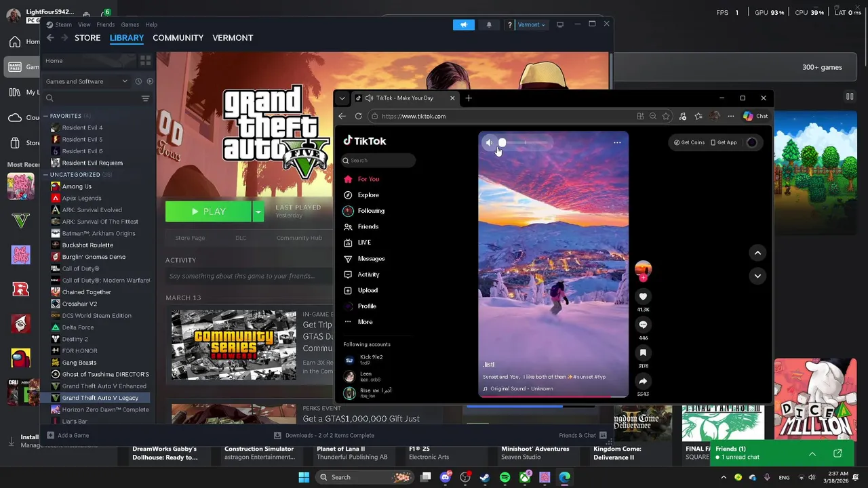Image resolution: width=868 pixels, height=488 pixels.
Task: Select Chained Together in Steam library
Action: pyautogui.click(x=87, y=292)
